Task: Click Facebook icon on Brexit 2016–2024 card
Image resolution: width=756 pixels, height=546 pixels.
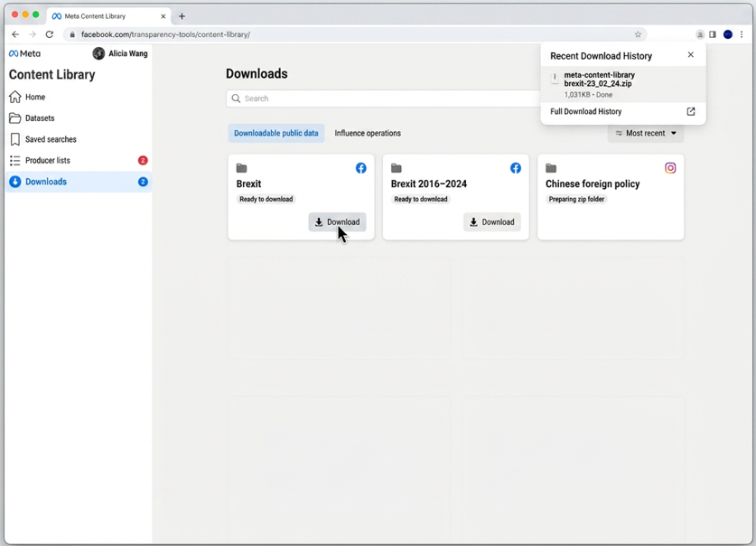Action: 516,168
